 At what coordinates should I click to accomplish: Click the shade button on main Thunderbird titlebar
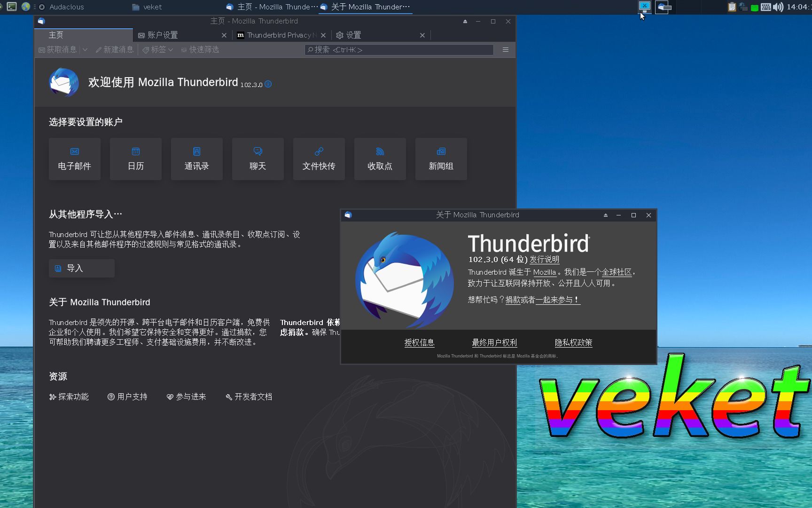[465, 21]
